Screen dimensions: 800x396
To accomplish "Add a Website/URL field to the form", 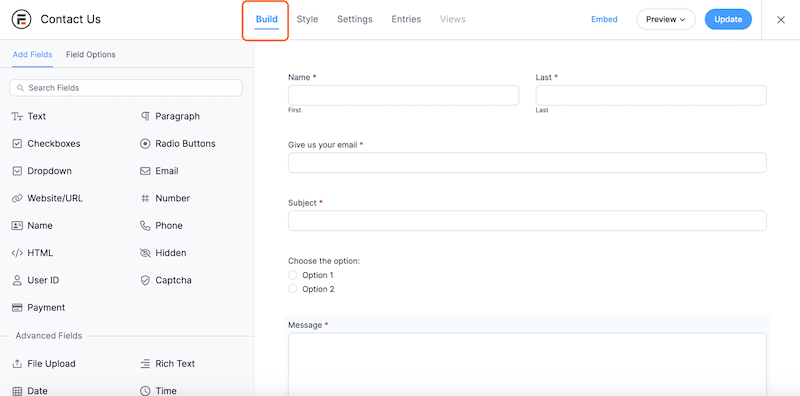I will pos(47,199).
